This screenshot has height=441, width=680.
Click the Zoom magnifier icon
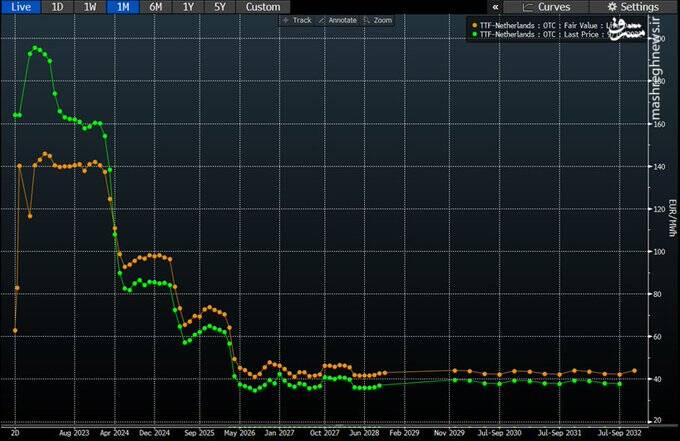[x=366, y=20]
